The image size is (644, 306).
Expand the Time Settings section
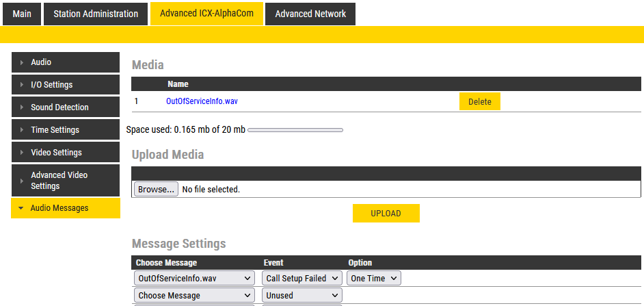click(x=66, y=130)
